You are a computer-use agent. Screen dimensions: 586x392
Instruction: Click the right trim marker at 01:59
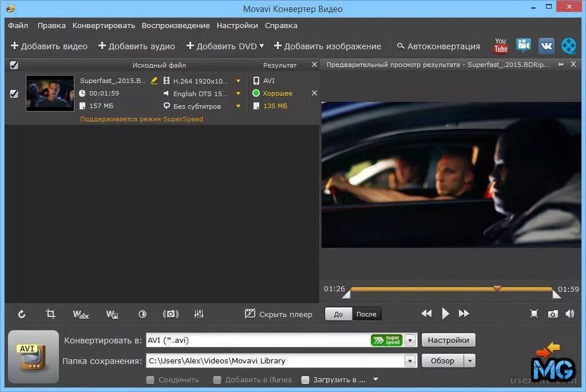point(556,294)
